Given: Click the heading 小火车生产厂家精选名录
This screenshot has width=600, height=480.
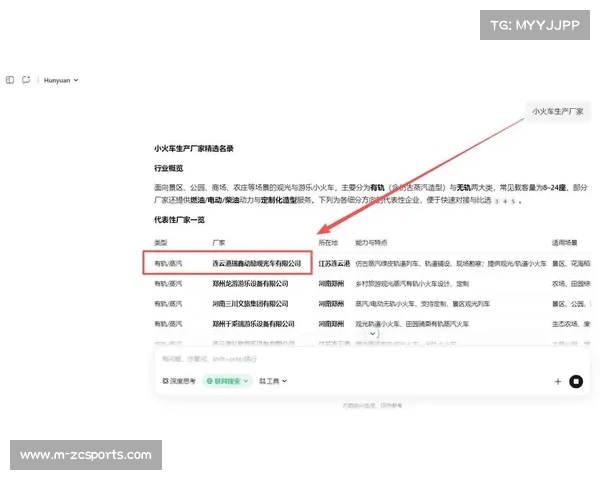Looking at the screenshot, I should click(x=194, y=149).
